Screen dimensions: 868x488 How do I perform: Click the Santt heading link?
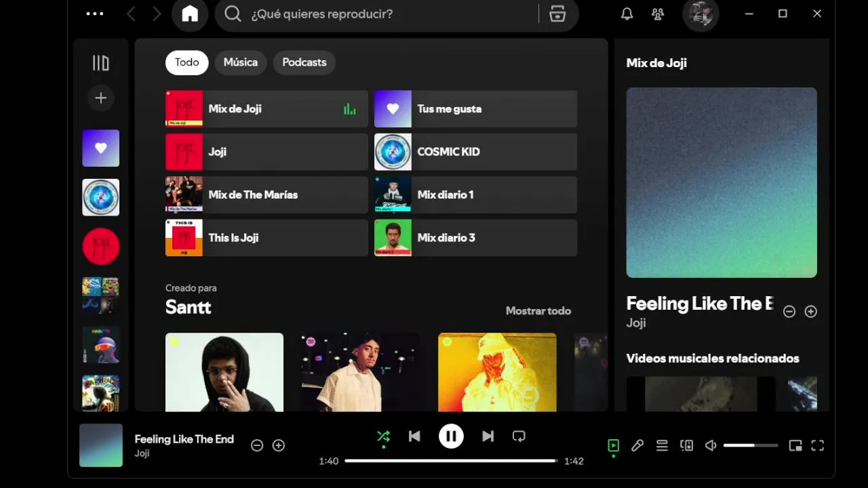(x=189, y=307)
